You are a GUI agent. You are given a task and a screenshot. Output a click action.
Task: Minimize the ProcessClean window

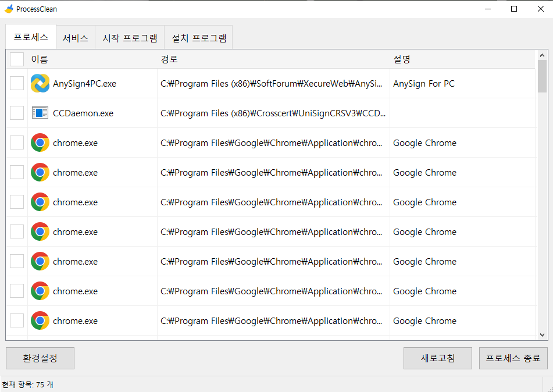(488, 9)
